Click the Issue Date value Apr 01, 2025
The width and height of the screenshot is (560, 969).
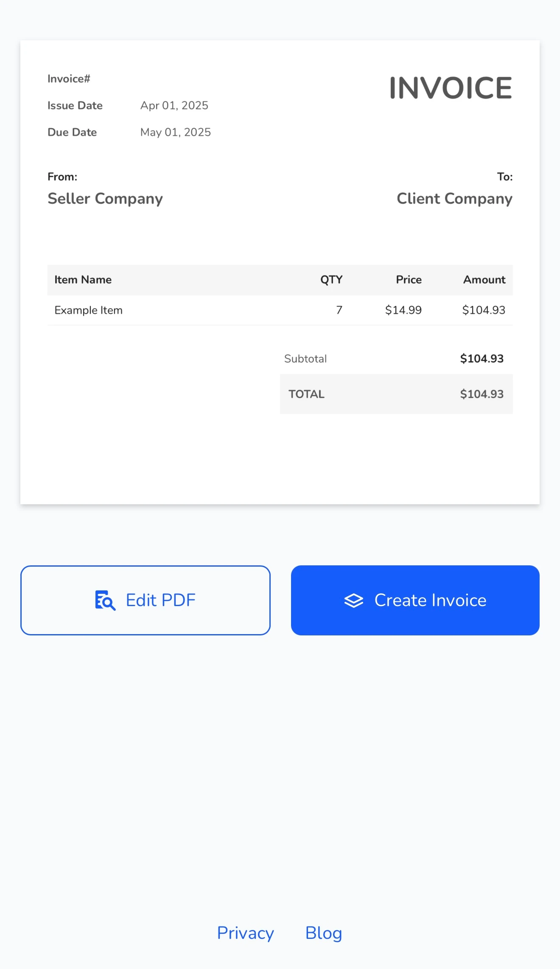(x=174, y=105)
